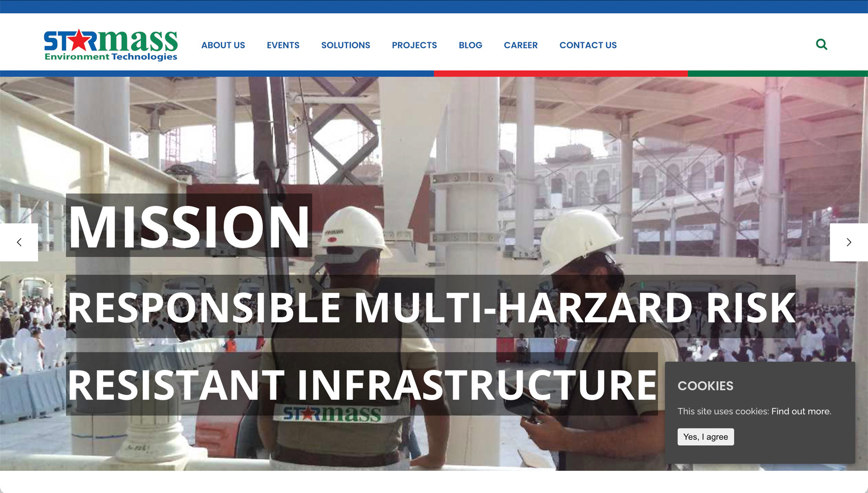The height and width of the screenshot is (493, 868).
Task: Open Find out more cookies link
Action: 801,411
